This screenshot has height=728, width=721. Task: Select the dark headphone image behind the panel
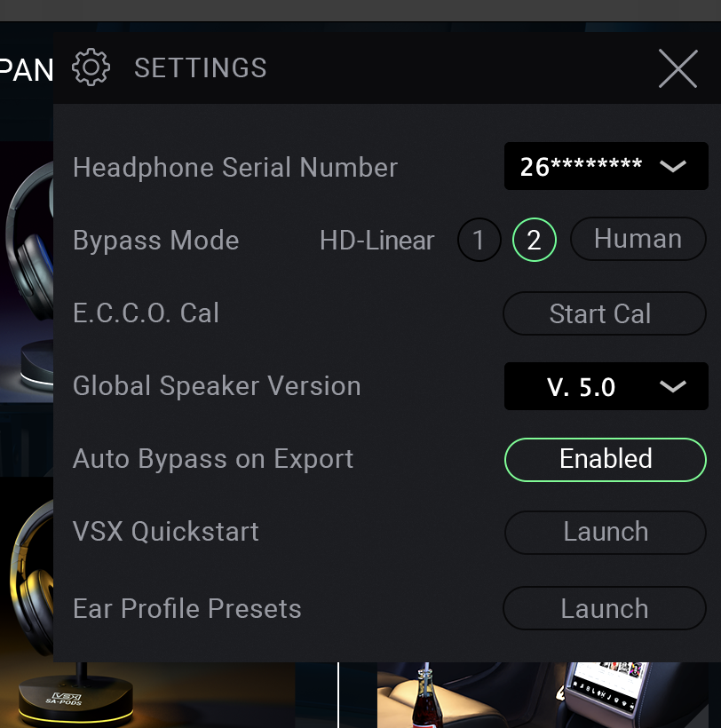[x=27, y=272]
